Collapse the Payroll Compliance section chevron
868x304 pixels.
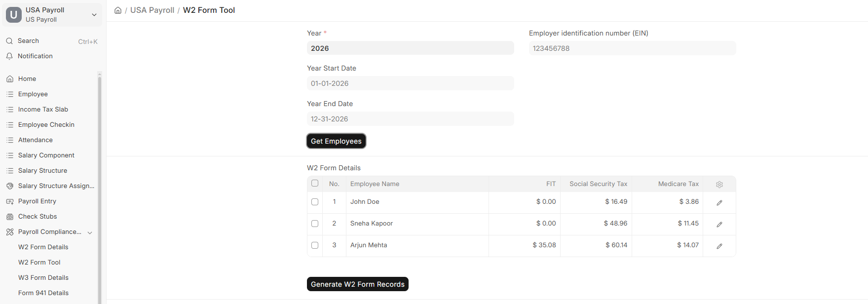point(90,232)
